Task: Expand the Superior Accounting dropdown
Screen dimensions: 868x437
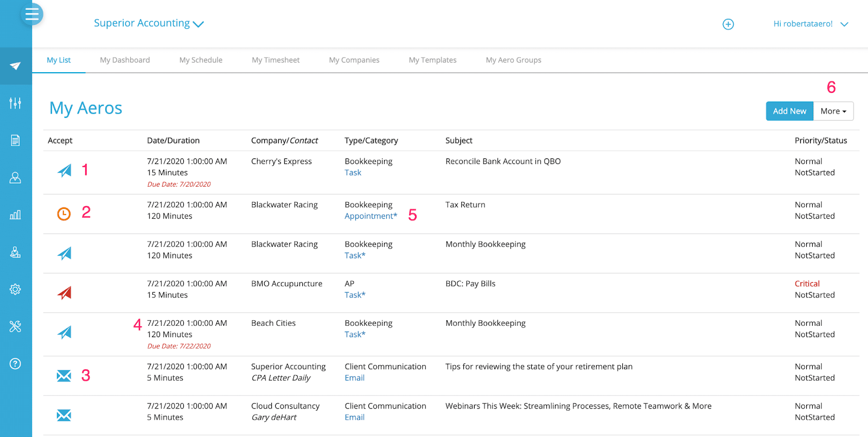Action: click(148, 23)
